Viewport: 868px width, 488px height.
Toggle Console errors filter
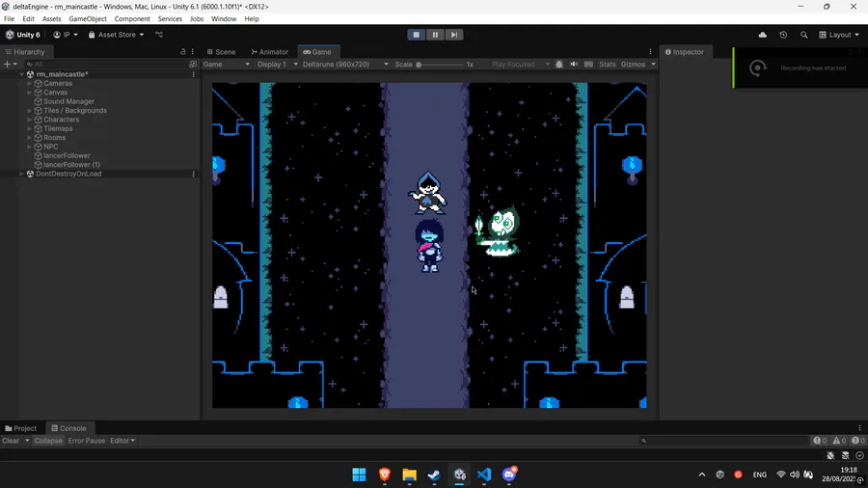[857, 441]
